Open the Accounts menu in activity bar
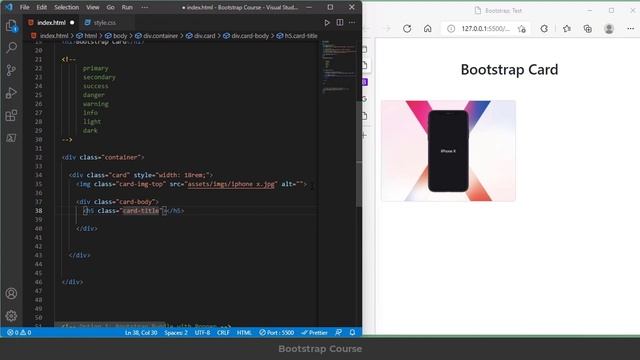The image size is (640, 360). pyautogui.click(x=11, y=293)
